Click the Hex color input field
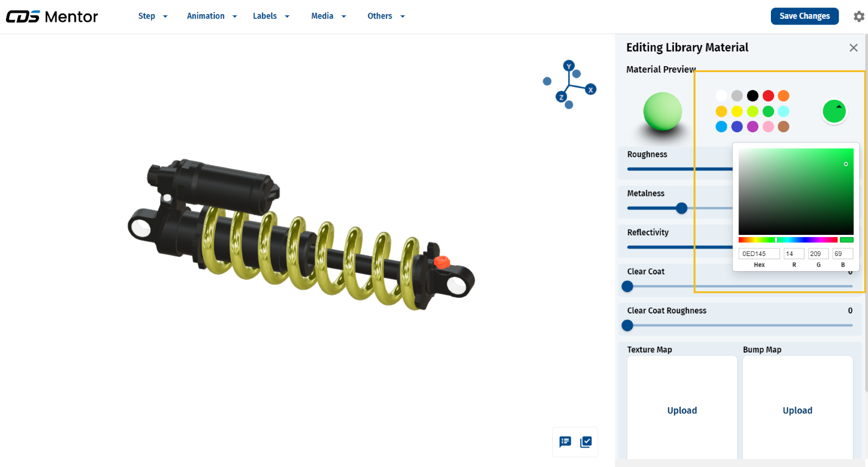 point(759,254)
